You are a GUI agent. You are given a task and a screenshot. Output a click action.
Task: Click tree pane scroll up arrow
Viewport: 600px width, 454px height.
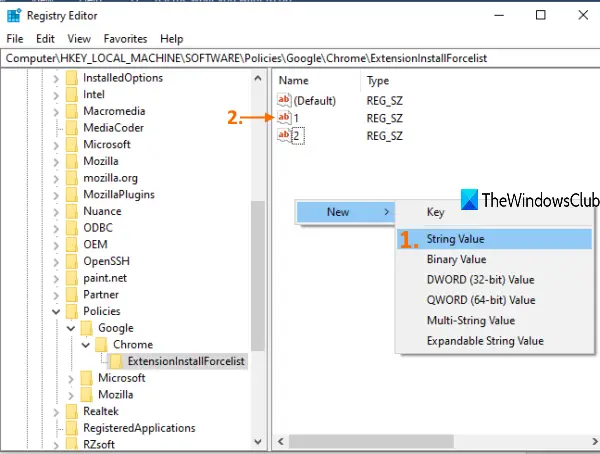258,78
